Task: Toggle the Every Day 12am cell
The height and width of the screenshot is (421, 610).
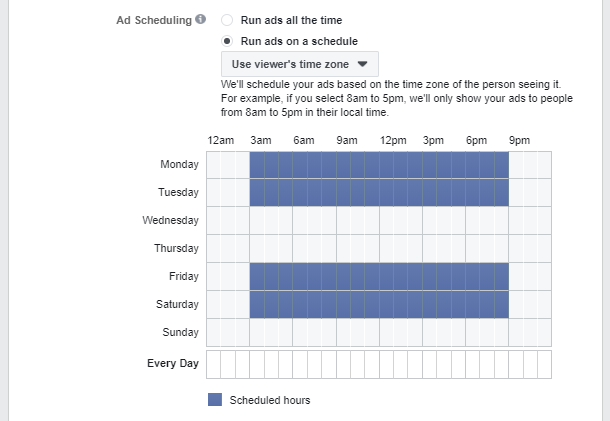Action: point(214,364)
